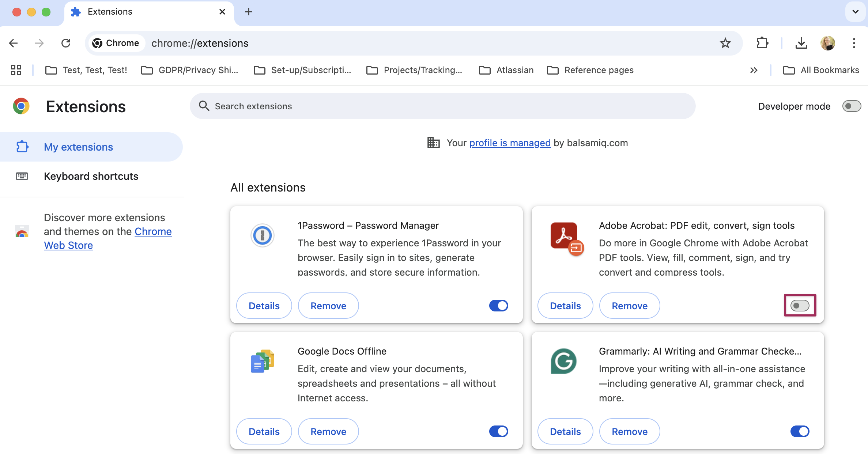Turn on the Adobe Acrobat extension toggle

[800, 306]
